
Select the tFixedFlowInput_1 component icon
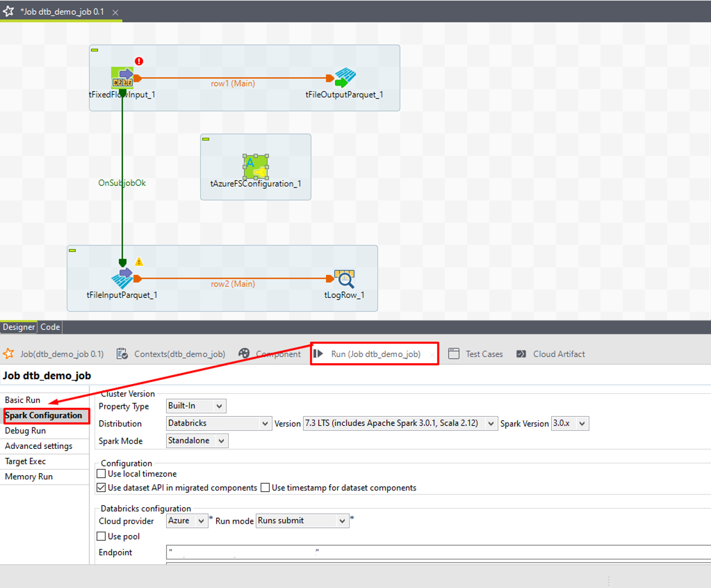tap(122, 77)
